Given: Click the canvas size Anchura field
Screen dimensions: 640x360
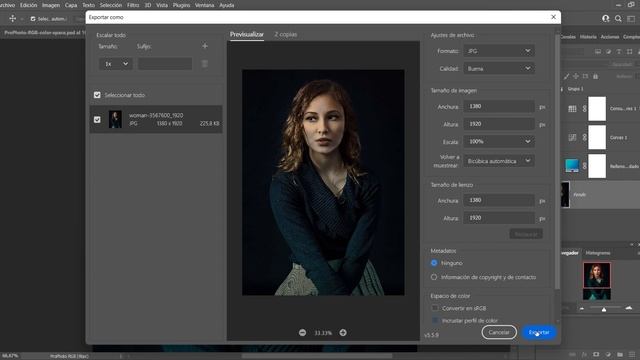Looking at the screenshot, I should point(499,200).
